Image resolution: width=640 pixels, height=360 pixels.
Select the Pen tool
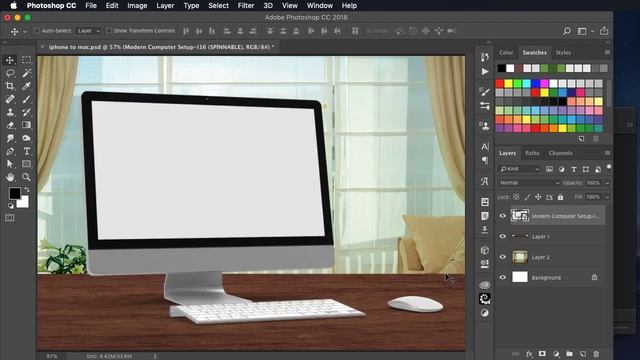pyautogui.click(x=10, y=151)
